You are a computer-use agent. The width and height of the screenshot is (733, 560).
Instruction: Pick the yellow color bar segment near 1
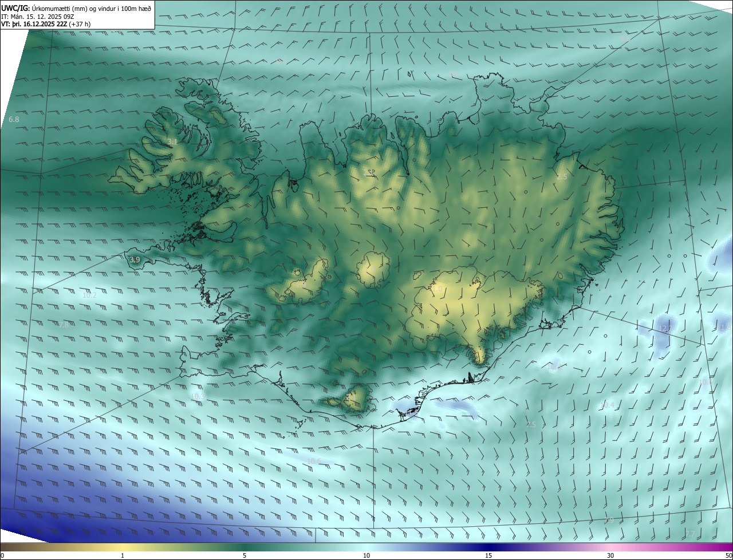[123, 547]
